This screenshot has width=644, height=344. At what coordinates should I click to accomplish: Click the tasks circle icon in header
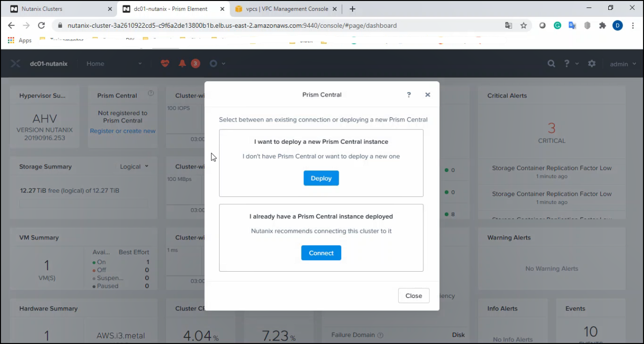213,63
